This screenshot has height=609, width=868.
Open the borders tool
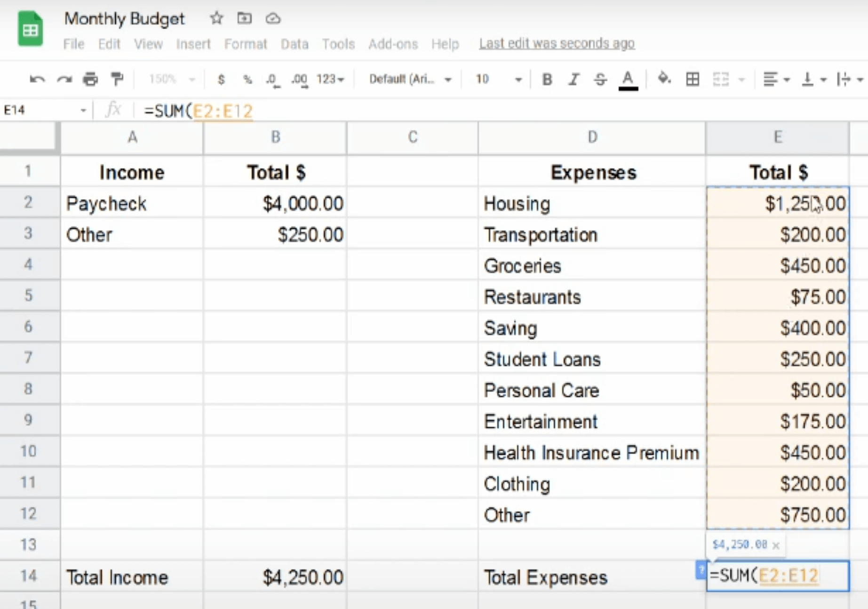point(693,79)
